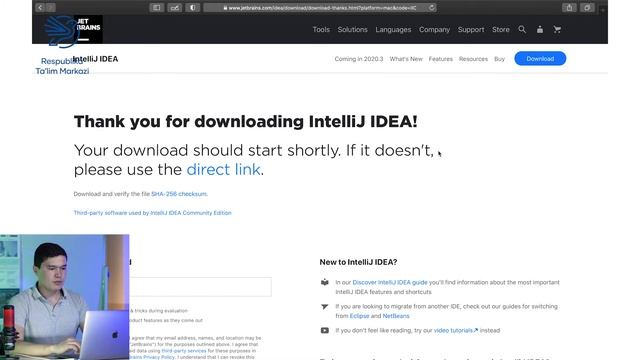Screen dimensions: 640x360
Task: Open the Buy link
Action: click(x=500, y=59)
